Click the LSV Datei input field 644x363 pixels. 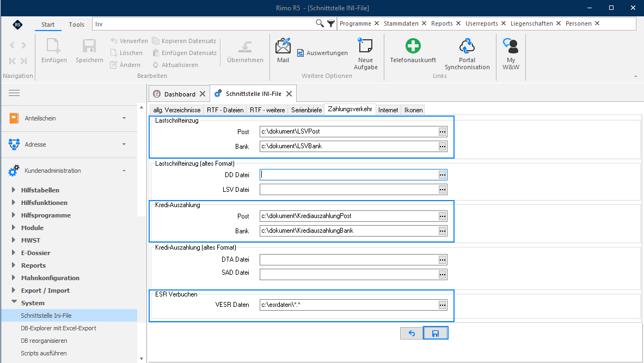pos(349,190)
